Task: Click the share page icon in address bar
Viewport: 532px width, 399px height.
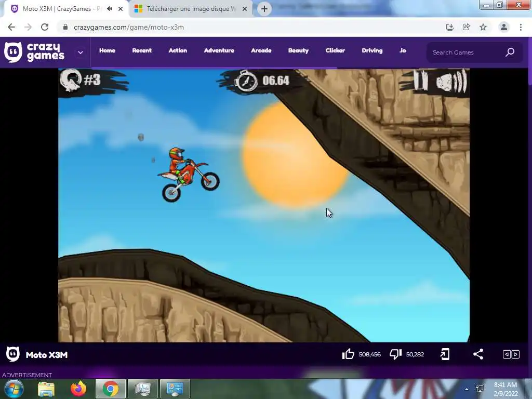Action: click(466, 27)
